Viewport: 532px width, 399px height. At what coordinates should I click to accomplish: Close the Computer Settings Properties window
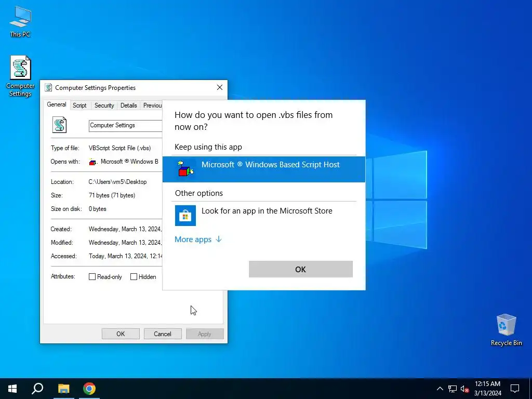pyautogui.click(x=220, y=87)
